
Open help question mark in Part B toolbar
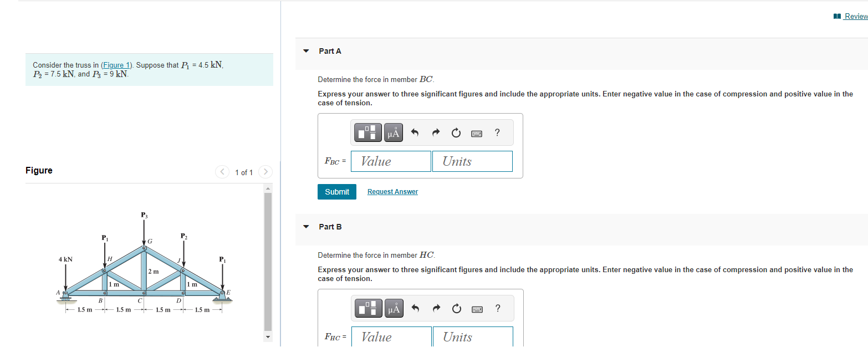[x=497, y=308]
